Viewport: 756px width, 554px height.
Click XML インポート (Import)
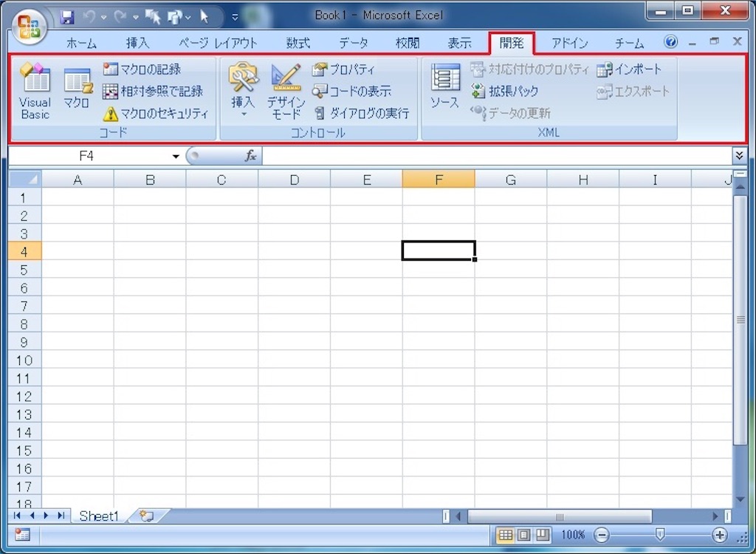[629, 69]
